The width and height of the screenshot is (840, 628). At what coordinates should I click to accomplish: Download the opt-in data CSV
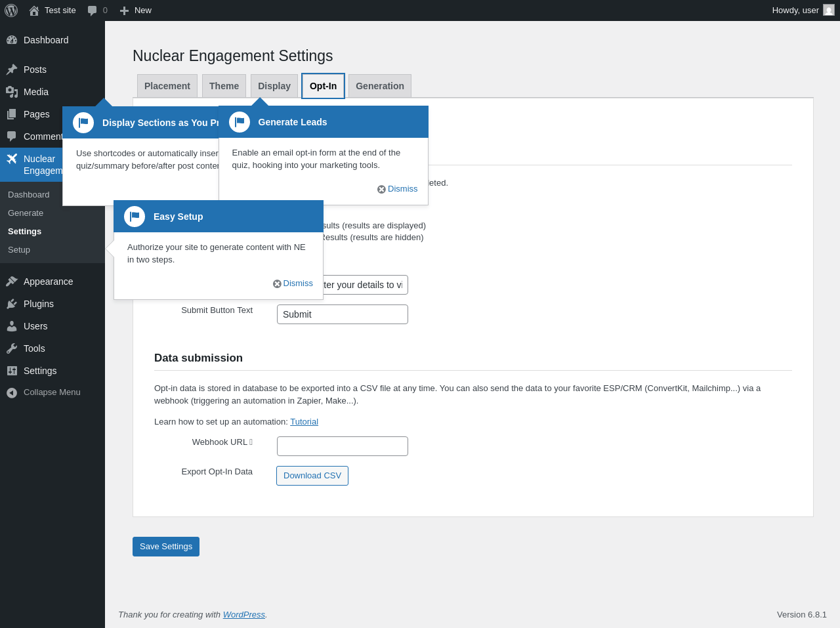(x=312, y=476)
